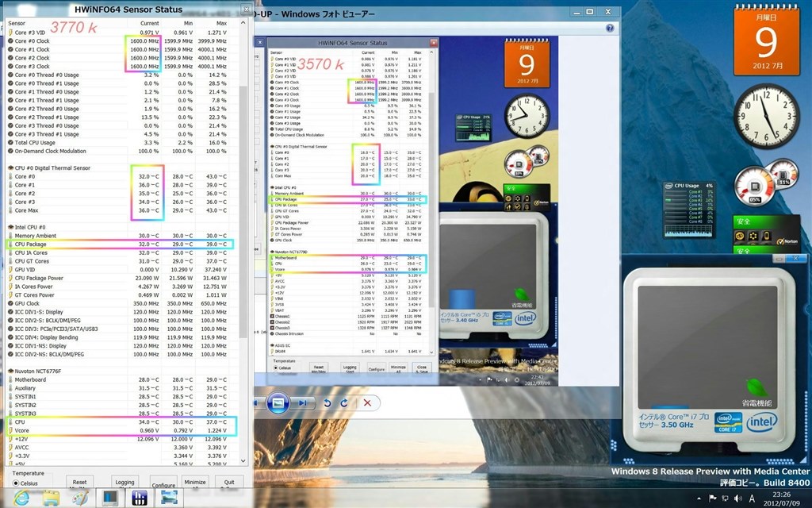Viewport: 812px width, 508px height.
Task: Click the Intel logo in the Core i7 gadget
Action: click(761, 422)
